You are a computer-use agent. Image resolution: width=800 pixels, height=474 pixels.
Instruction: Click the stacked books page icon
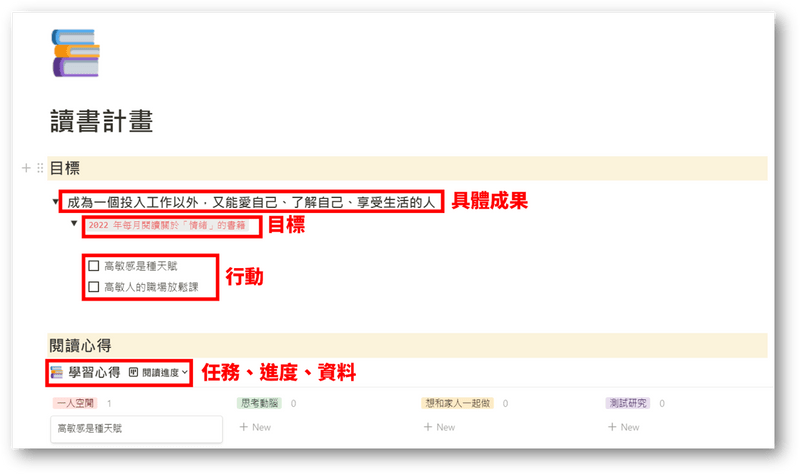click(76, 53)
